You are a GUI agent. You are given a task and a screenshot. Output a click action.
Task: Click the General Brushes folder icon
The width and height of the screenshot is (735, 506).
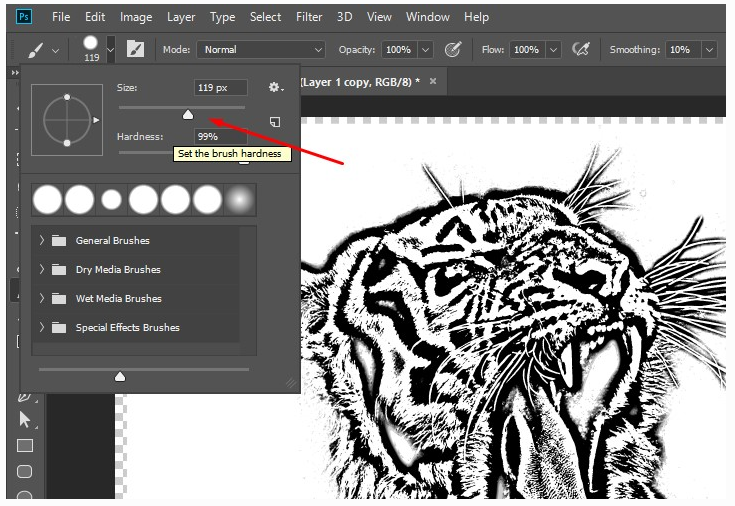(59, 241)
